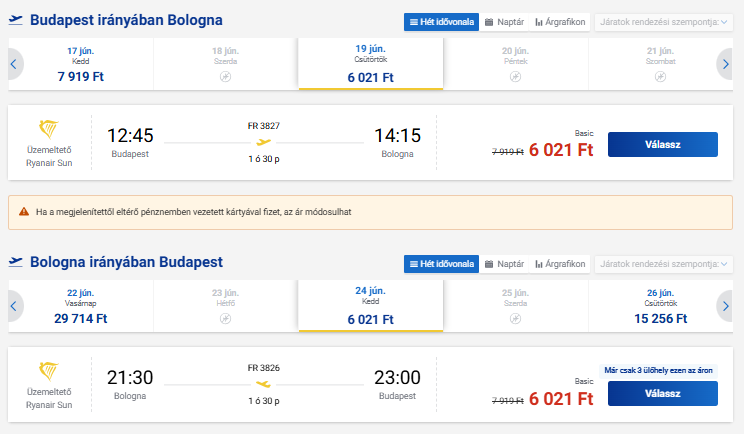
Task: Select Hét idővonala for the return flight
Action: coord(441,264)
